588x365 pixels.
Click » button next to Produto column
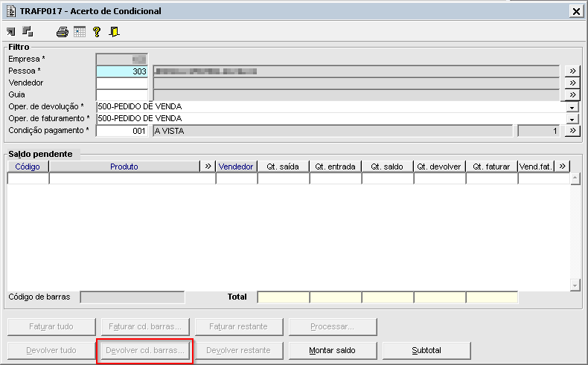click(208, 167)
